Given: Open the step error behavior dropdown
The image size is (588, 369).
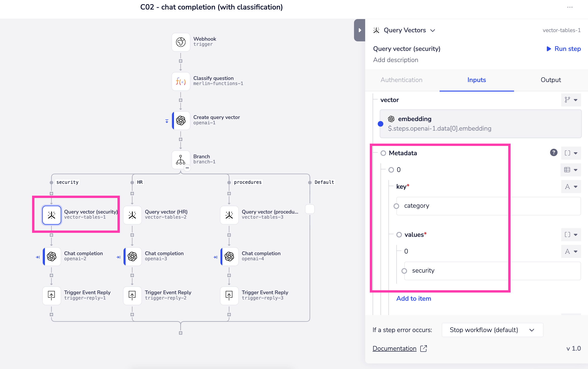Looking at the screenshot, I should pos(492,330).
